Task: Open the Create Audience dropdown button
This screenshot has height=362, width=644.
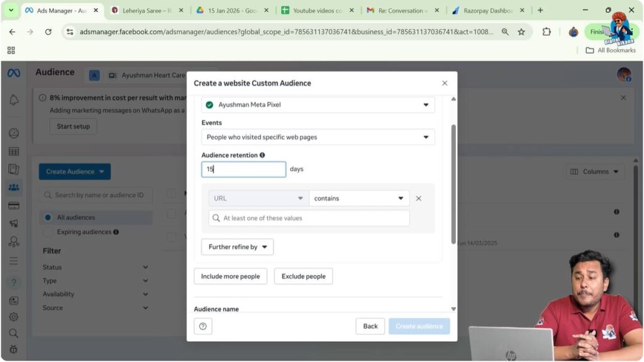Action: click(x=75, y=171)
